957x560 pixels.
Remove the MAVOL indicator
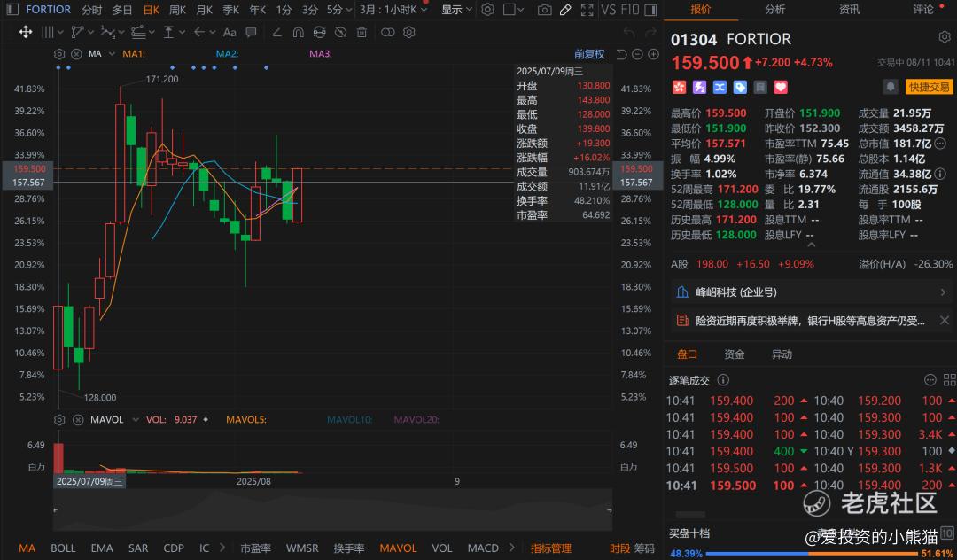(78, 420)
